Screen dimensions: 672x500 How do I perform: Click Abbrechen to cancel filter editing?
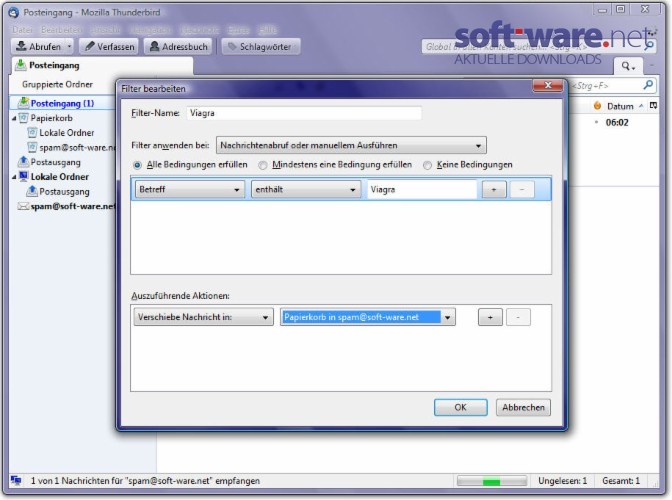523,407
